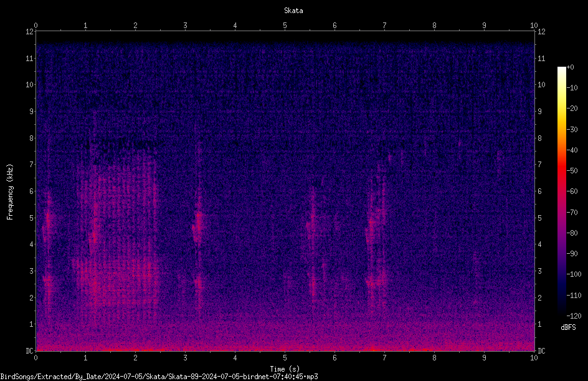This screenshot has width=588, height=381.
Task: Click the "-50" color scale value
Action: [572, 171]
